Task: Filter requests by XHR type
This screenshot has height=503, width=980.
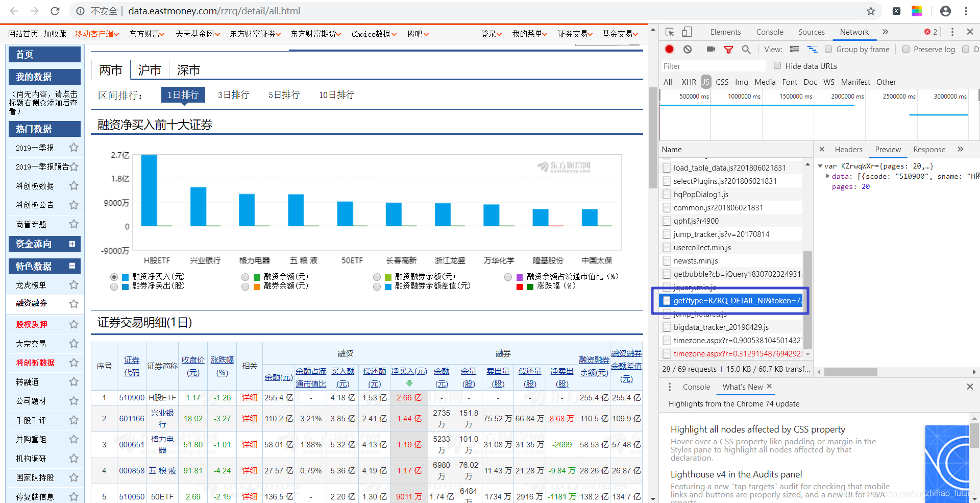Action: pyautogui.click(x=689, y=82)
